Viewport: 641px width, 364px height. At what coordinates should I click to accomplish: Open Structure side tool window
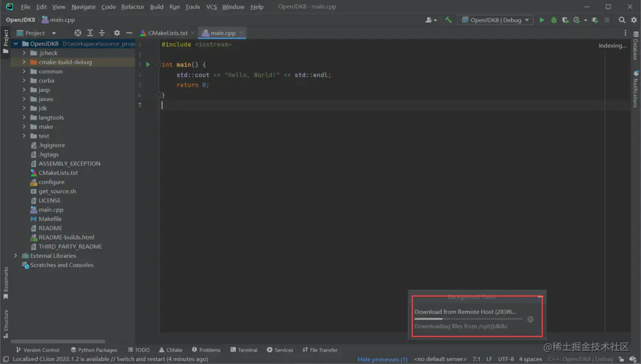click(x=6, y=324)
